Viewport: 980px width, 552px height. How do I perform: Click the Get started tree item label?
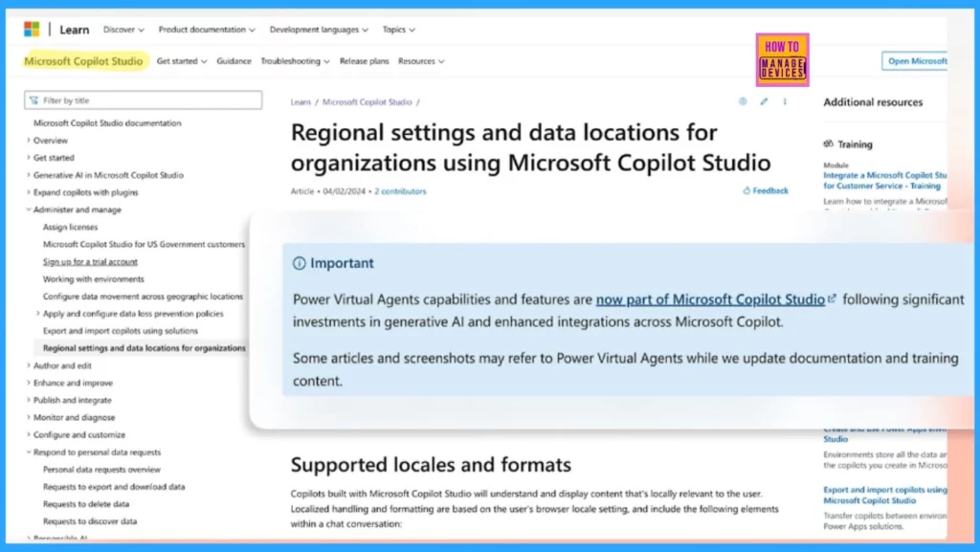(x=54, y=158)
